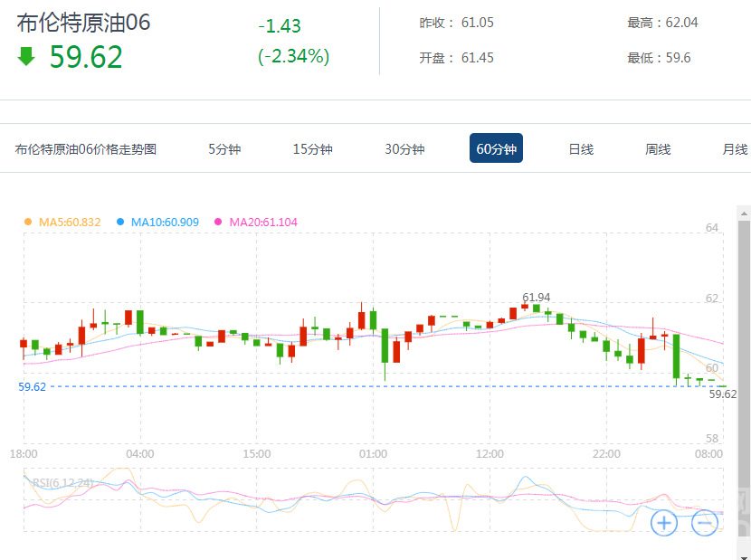Click the pink MA20 legend dot
751x560 pixels.
tap(218, 222)
